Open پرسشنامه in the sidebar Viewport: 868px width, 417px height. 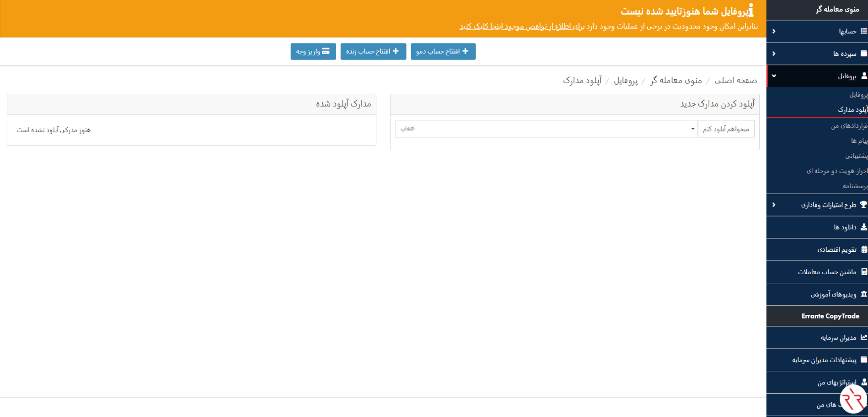pos(855,186)
